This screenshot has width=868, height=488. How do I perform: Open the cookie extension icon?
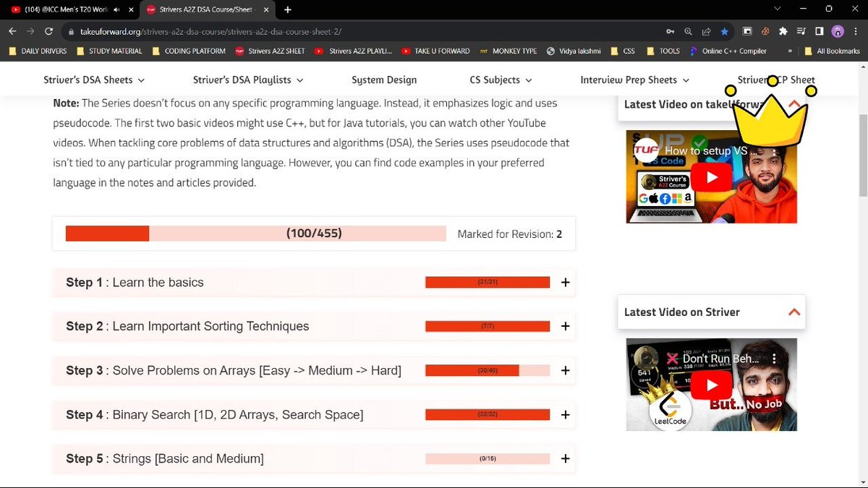click(765, 32)
